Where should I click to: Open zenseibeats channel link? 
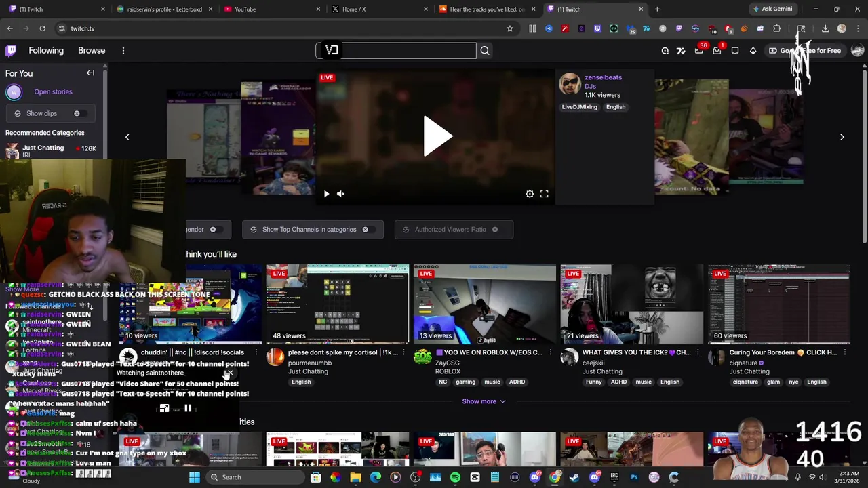pos(603,77)
